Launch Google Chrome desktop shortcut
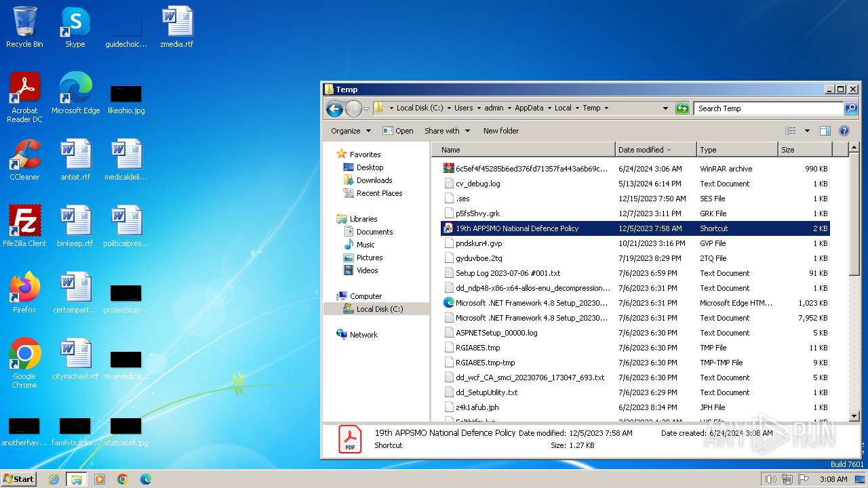Viewport: 868px width, 488px height. 24,363
